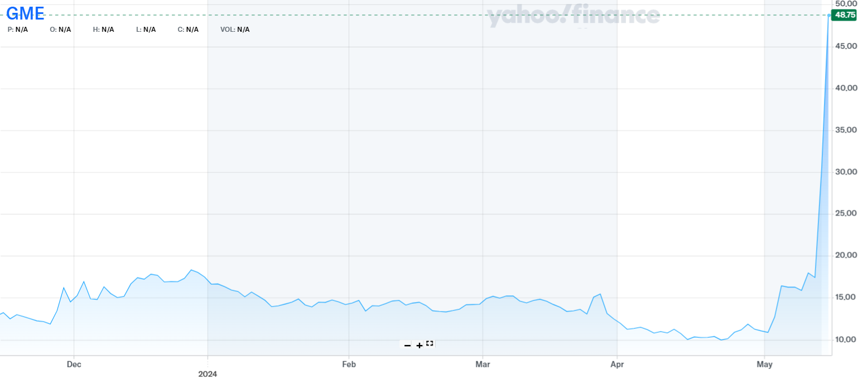The image size is (868, 379).
Task: Click the zoom in plus icon
Action: (419, 345)
